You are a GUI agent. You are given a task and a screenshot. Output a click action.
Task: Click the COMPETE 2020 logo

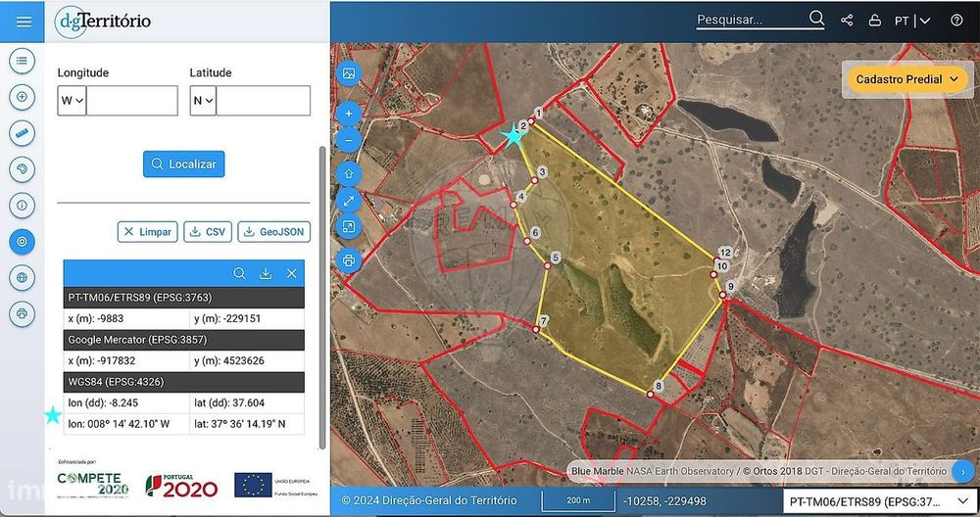pos(93,485)
